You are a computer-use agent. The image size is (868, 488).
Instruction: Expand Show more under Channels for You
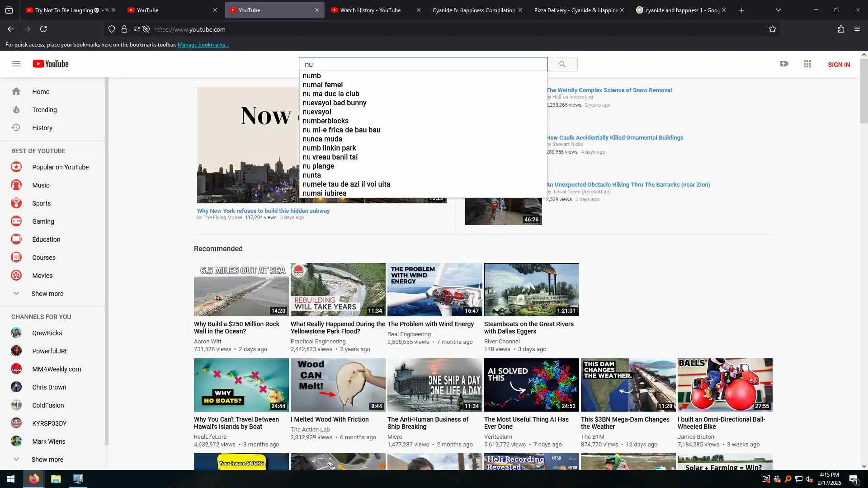[x=47, y=460]
